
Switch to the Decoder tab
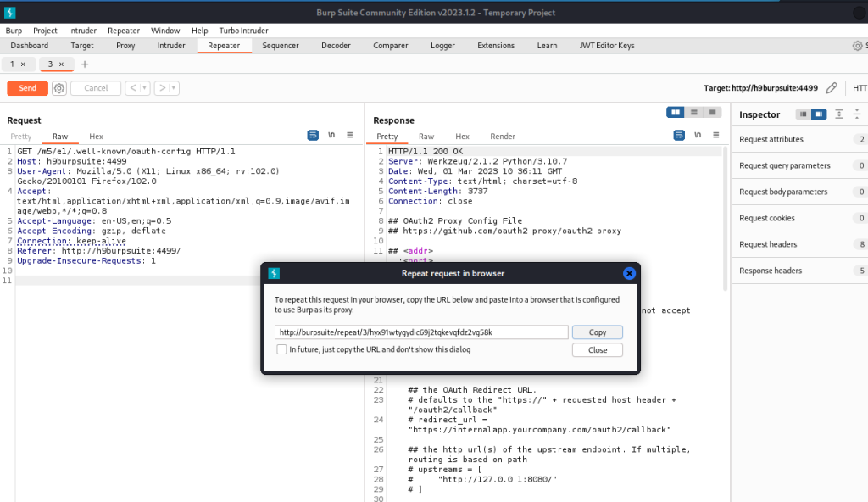[x=336, y=46]
